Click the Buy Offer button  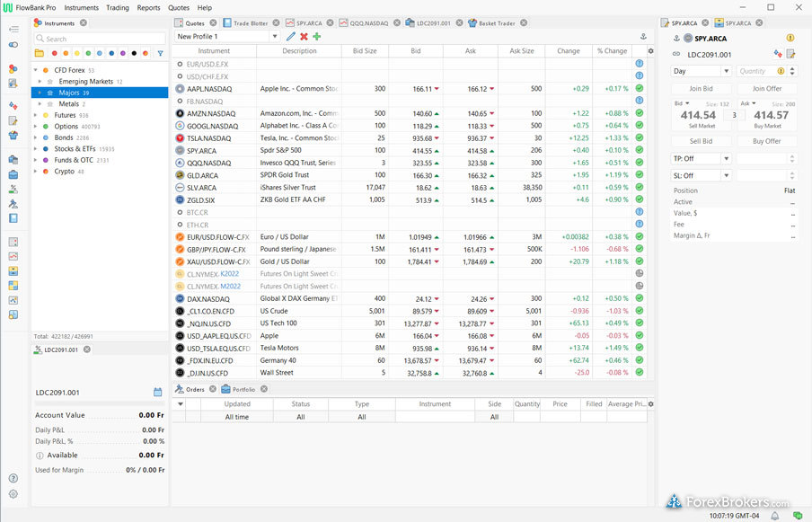point(767,141)
